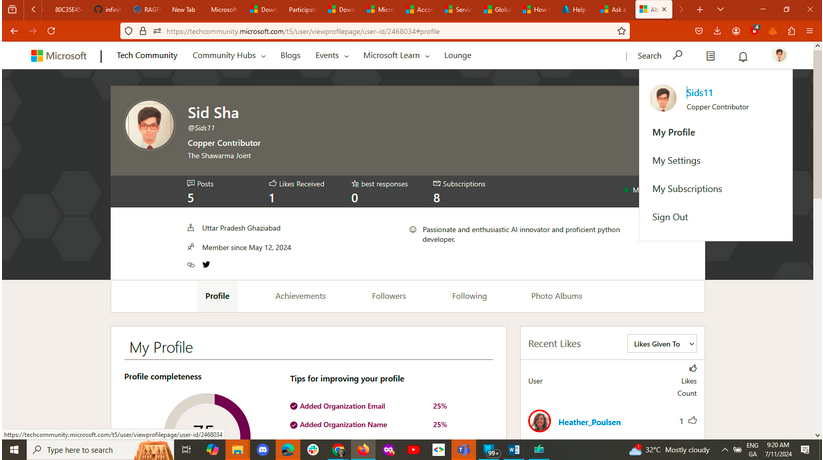
Task: Open the search magnifier icon
Action: (x=678, y=55)
